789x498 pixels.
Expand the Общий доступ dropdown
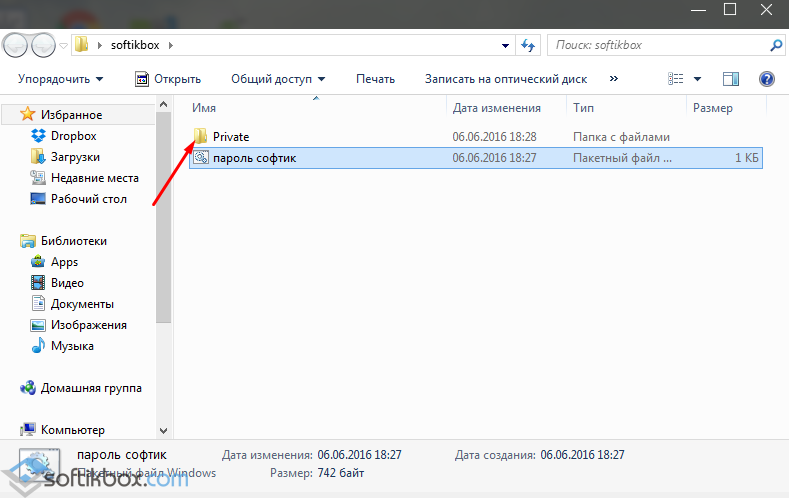[x=278, y=79]
